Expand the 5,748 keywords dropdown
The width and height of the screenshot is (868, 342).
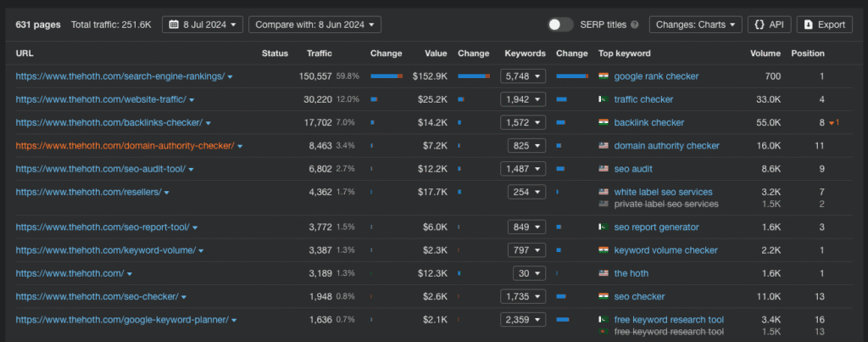click(x=522, y=76)
